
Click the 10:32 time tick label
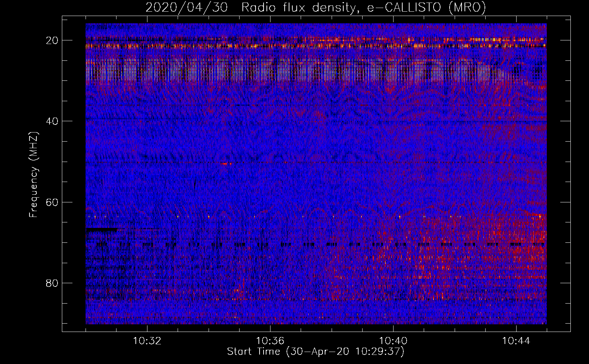[x=147, y=341]
